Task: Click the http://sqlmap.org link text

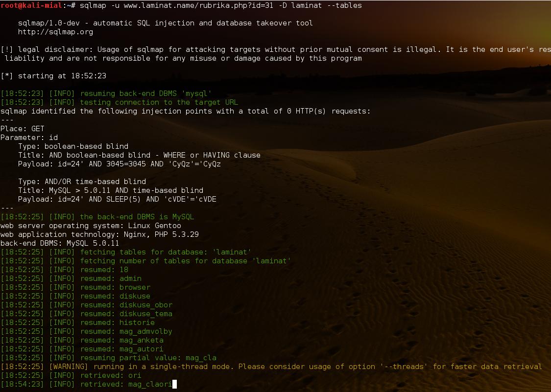Action: pyautogui.click(x=55, y=32)
